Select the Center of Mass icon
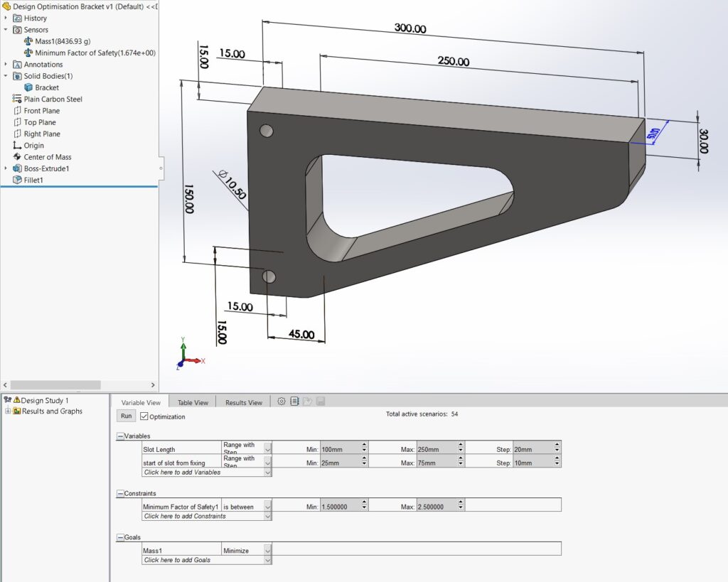This screenshot has height=582, width=728. pyautogui.click(x=18, y=157)
